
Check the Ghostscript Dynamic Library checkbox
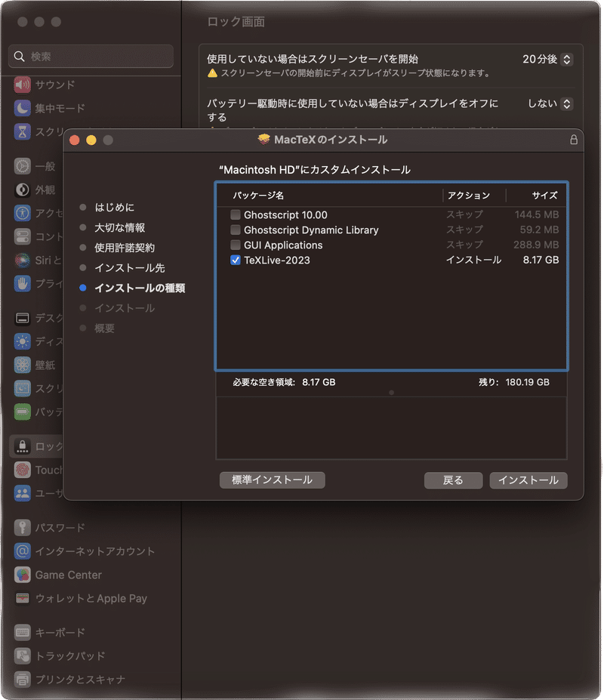(236, 230)
